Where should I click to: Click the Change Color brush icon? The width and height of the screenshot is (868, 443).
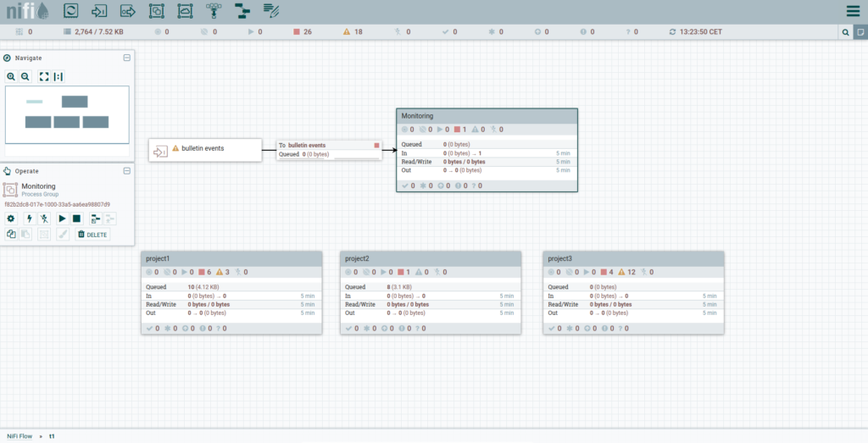tap(63, 234)
